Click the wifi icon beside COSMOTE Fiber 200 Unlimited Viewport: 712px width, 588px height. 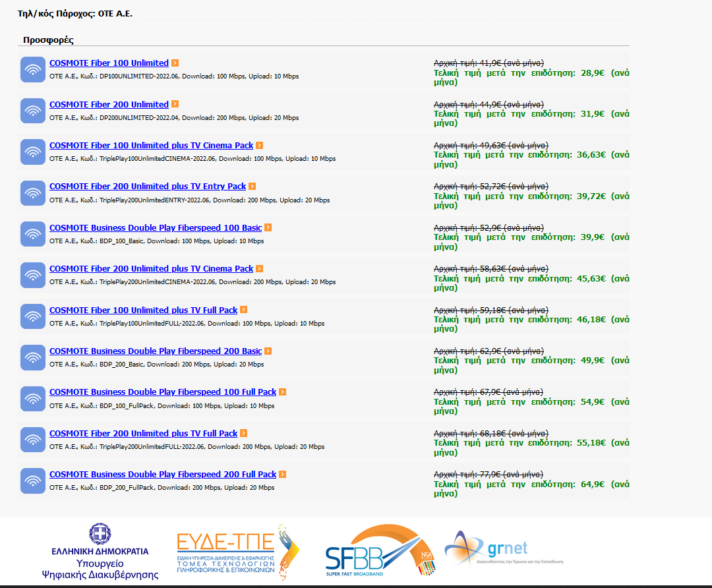click(x=33, y=111)
